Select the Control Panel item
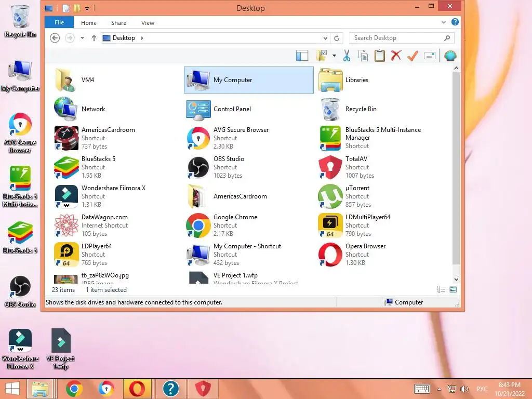This screenshot has height=399, width=532. (249, 109)
